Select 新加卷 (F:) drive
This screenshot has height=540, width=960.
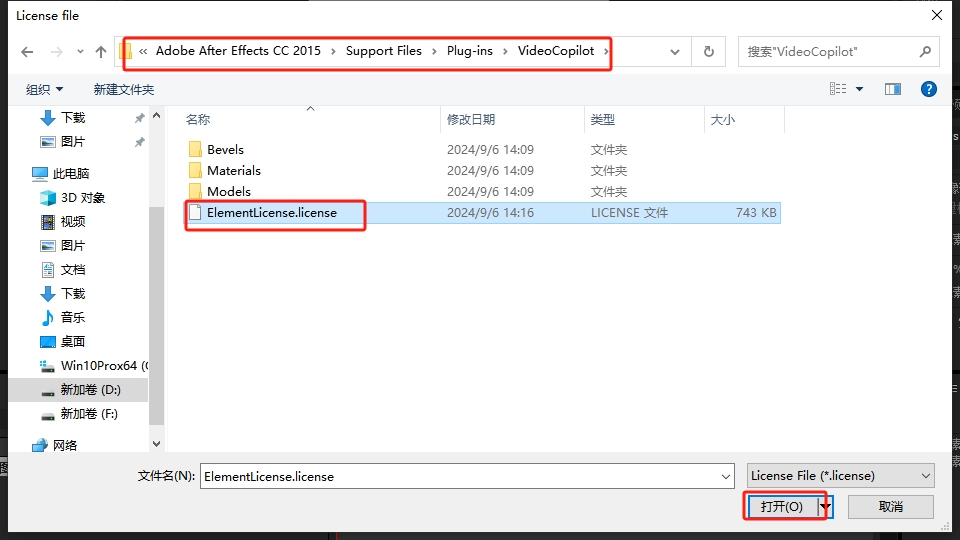click(89, 414)
